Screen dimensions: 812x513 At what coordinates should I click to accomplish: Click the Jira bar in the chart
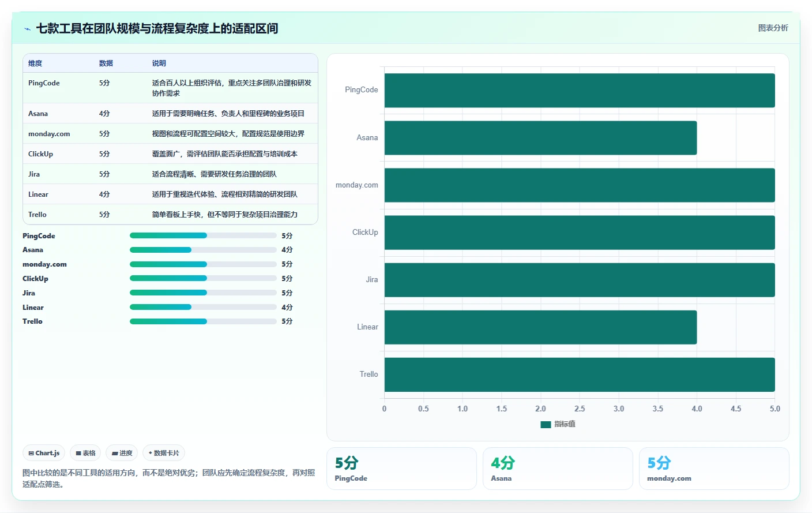(x=580, y=280)
